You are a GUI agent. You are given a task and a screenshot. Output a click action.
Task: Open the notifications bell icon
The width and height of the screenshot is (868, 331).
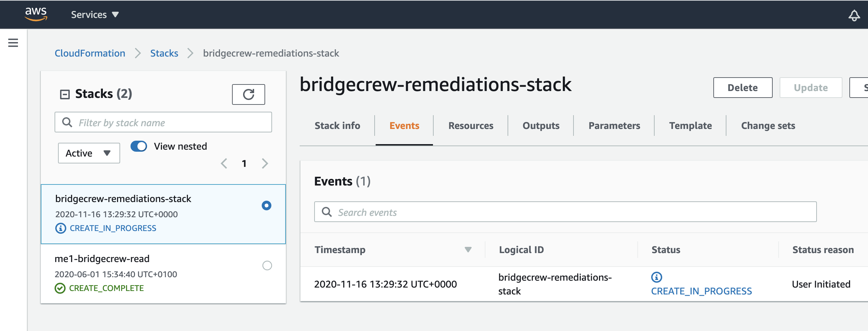(854, 15)
